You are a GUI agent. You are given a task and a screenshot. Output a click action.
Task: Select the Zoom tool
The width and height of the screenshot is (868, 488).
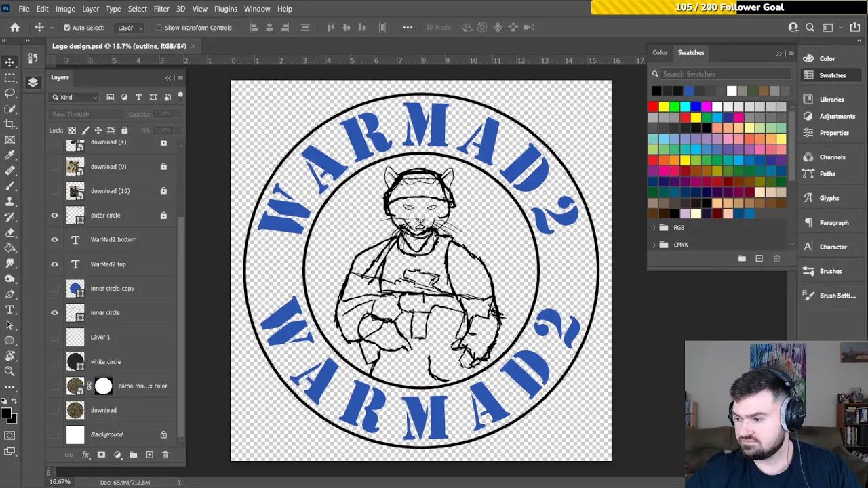9,371
